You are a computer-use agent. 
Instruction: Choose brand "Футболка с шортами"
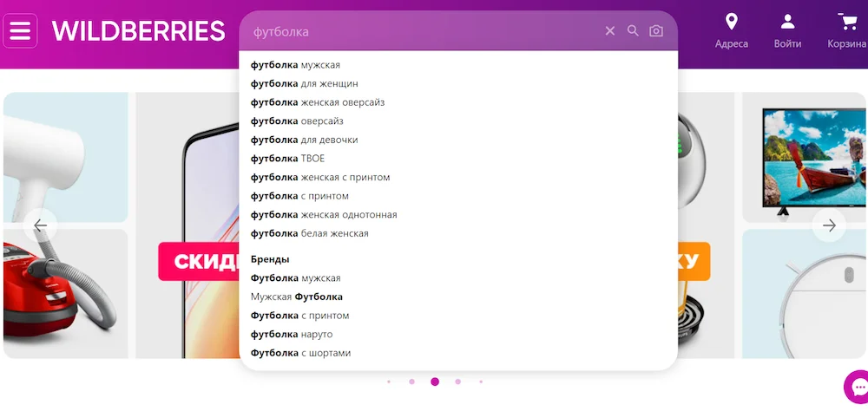pos(300,353)
